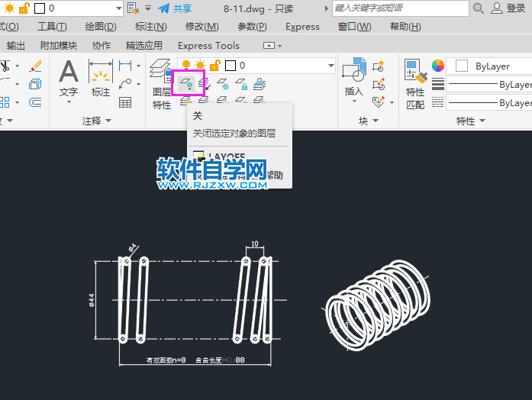This screenshot has width=532, height=400.
Task: Select the Erase tool icon
Action: pyautogui.click(x=35, y=66)
